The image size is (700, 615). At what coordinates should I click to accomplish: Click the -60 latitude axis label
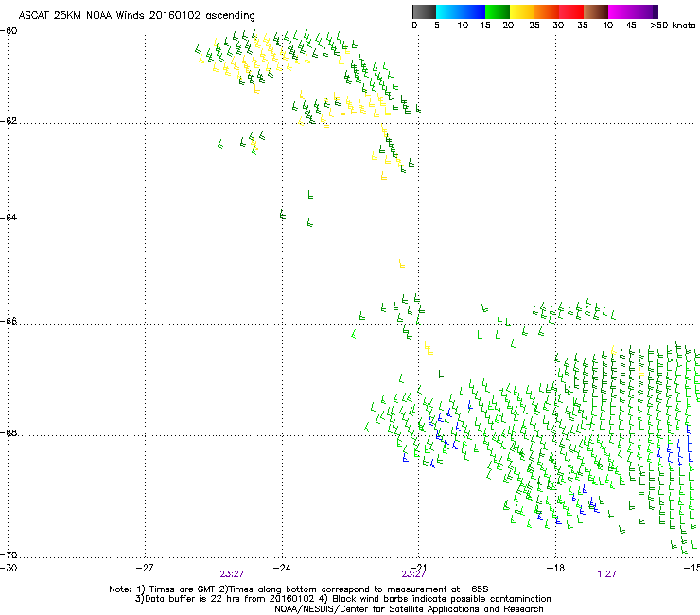[x=9, y=31]
